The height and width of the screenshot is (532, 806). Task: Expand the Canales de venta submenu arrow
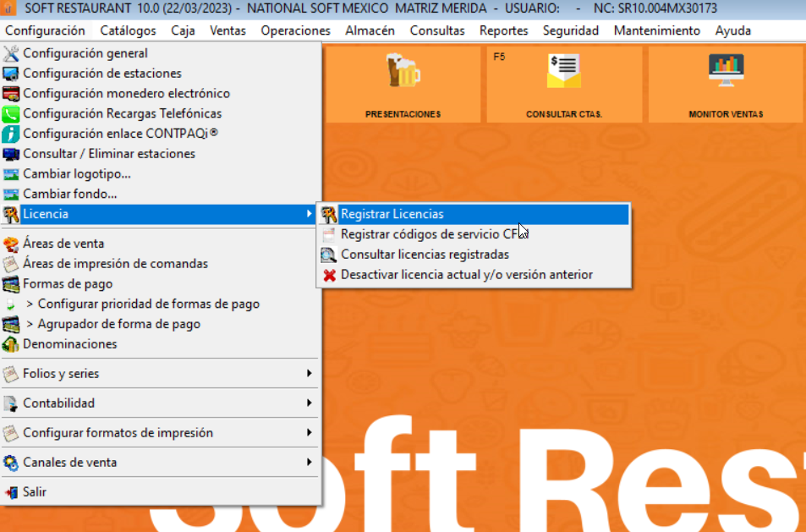click(309, 462)
